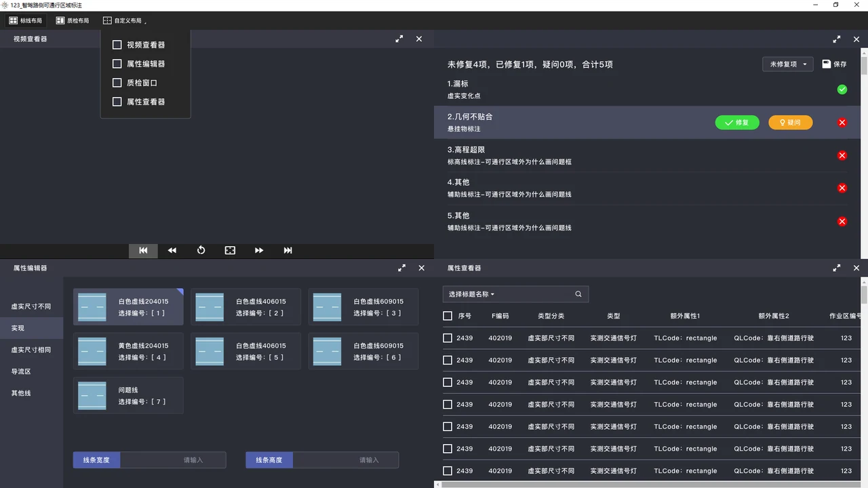
Task: Check the 视频查看器 layout checkbox
Action: point(117,45)
